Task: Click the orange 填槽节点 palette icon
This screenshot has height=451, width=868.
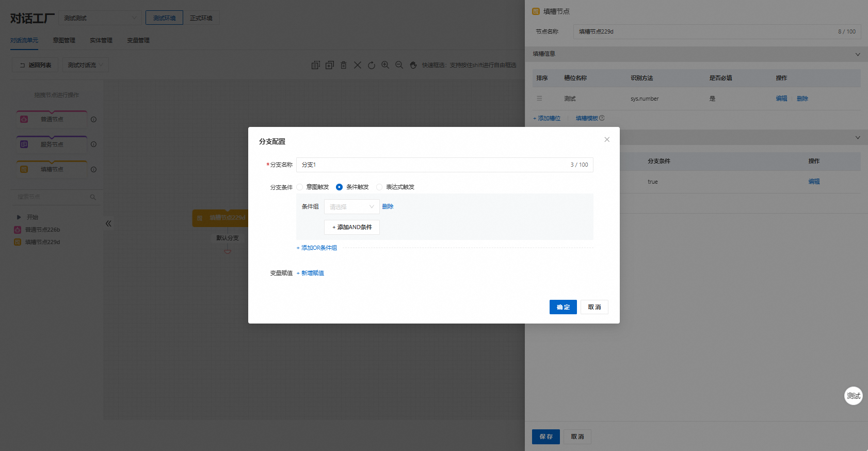Action: coord(24,169)
